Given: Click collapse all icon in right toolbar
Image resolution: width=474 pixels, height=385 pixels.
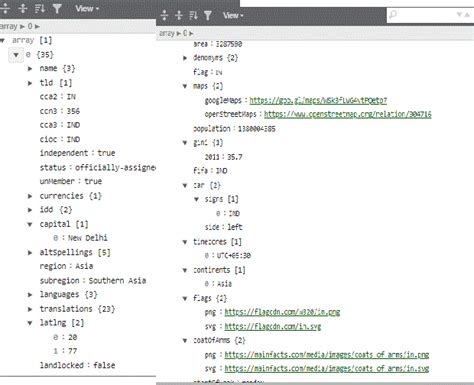Looking at the screenshot, I should 179,15.
